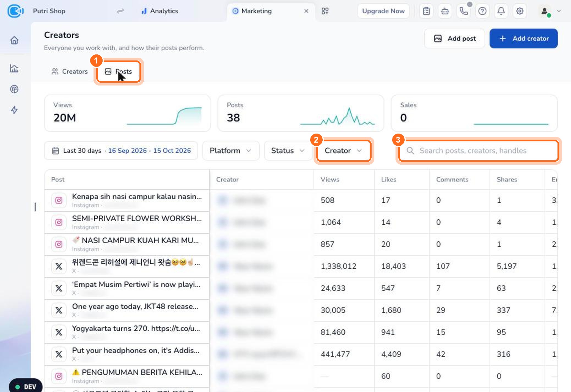Select the target marketing icon in sidebar

14,89
